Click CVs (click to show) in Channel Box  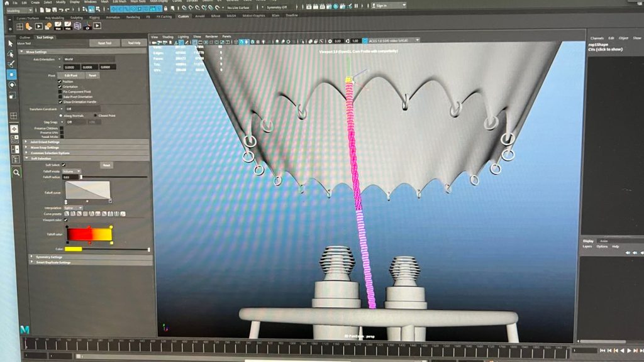coord(605,49)
